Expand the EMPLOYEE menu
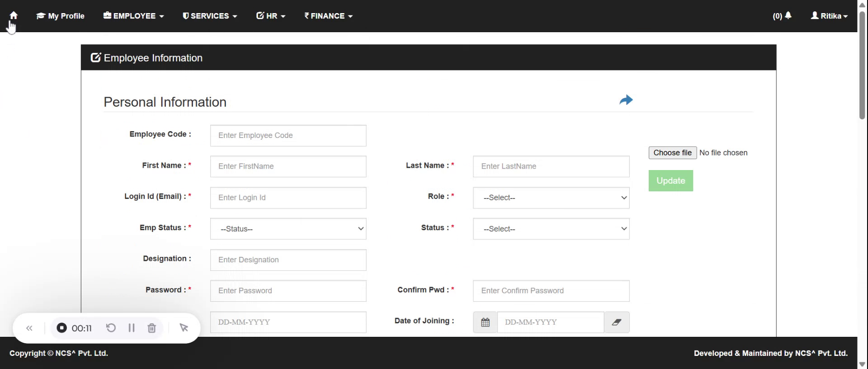Screen dimensions: 868x369 (133, 16)
